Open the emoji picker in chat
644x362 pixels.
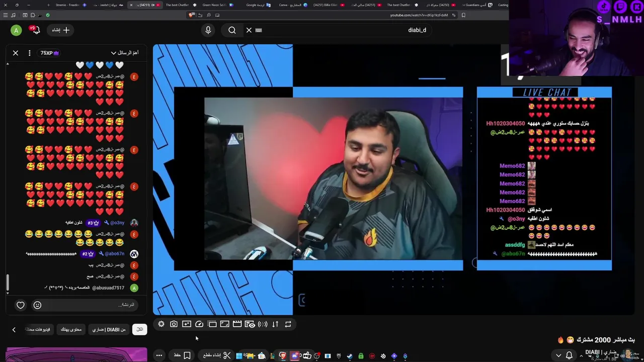pyautogui.click(x=37, y=305)
